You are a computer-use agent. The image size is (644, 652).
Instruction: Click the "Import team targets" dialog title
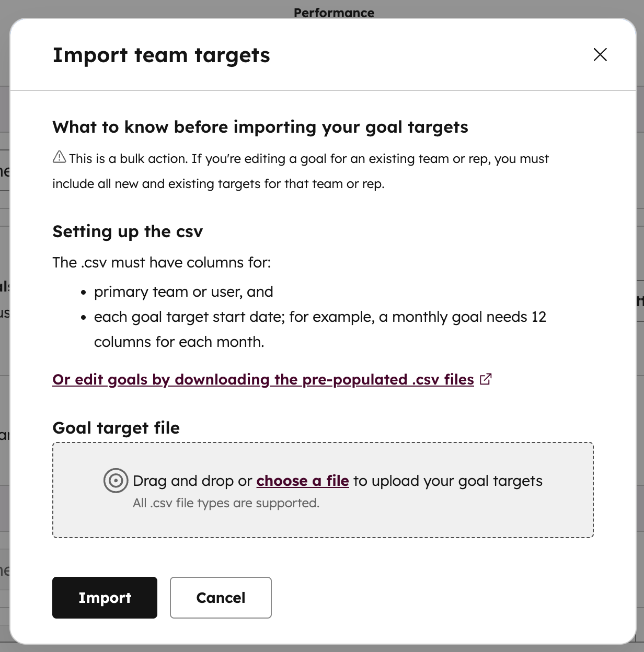point(161,55)
